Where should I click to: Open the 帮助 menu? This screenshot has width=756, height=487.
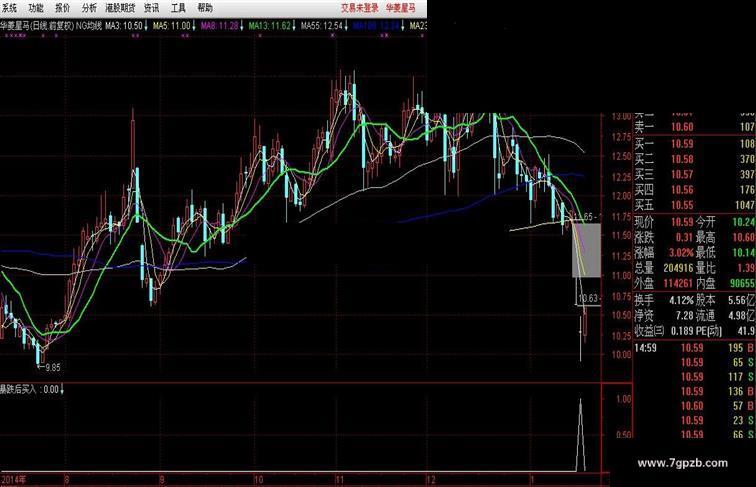tap(205, 8)
